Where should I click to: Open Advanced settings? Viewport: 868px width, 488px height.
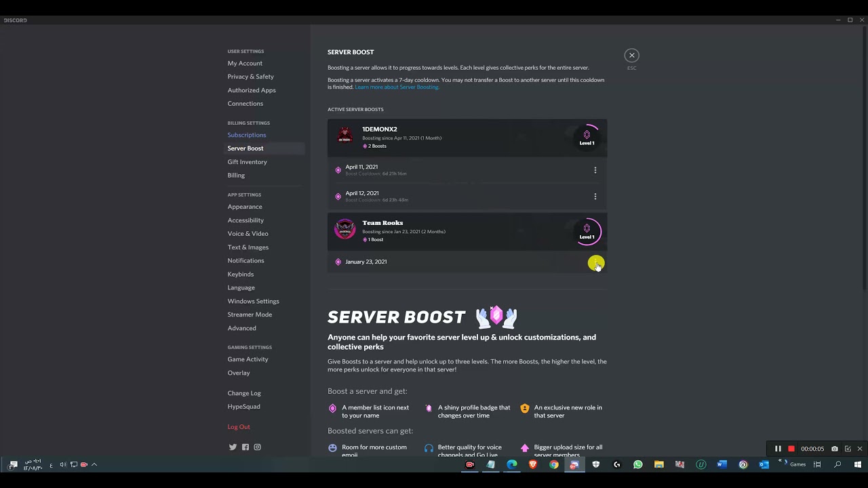tap(242, 328)
